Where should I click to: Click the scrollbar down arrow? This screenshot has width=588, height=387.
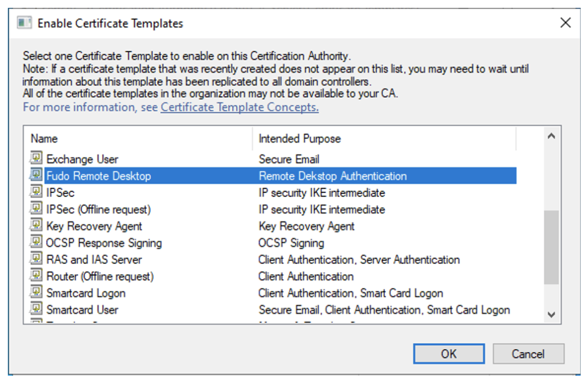coord(552,315)
